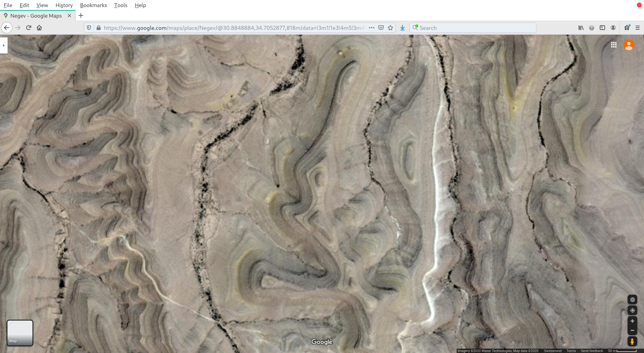The image size is (644, 353).
Task: Toggle globe view in Google Maps
Action: pos(632,300)
